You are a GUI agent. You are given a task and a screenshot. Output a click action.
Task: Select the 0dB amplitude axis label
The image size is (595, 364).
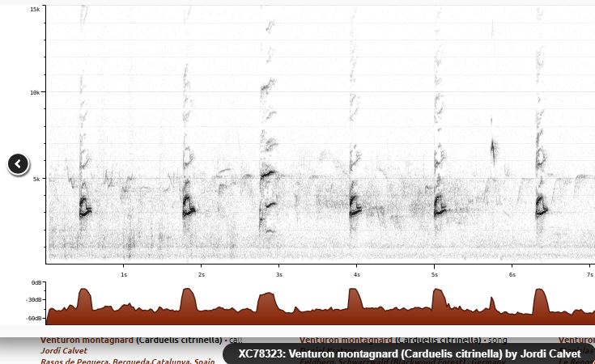pos(36,283)
